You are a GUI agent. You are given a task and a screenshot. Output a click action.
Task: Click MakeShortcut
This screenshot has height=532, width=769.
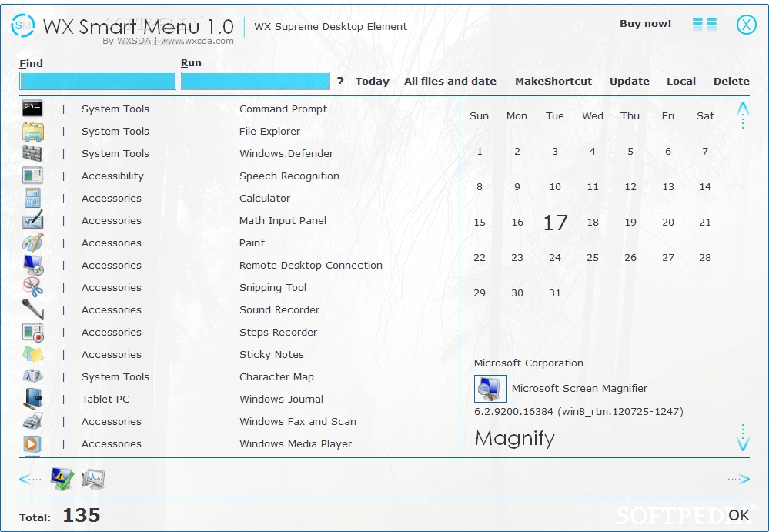pos(553,82)
